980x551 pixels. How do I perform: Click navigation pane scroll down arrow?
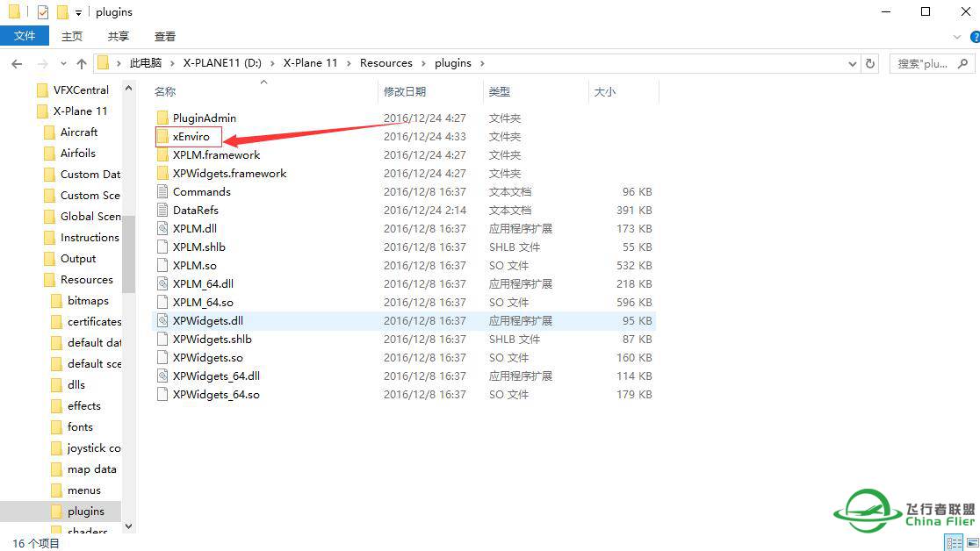[129, 526]
